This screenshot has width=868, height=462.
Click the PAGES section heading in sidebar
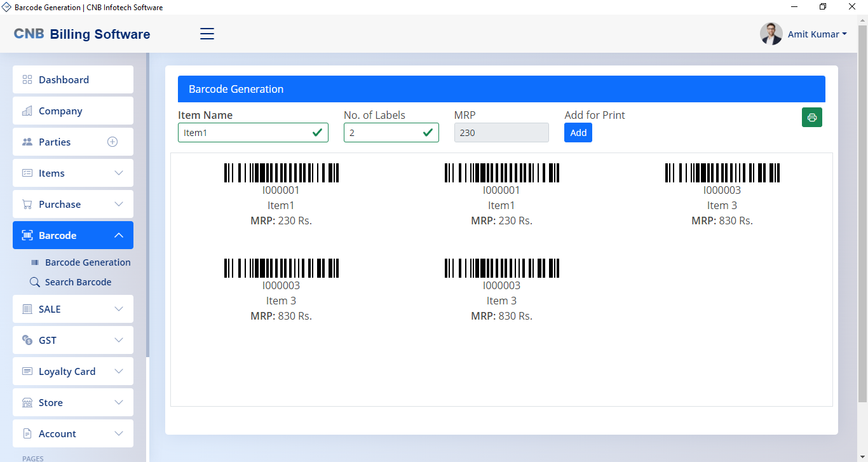pos(32,458)
